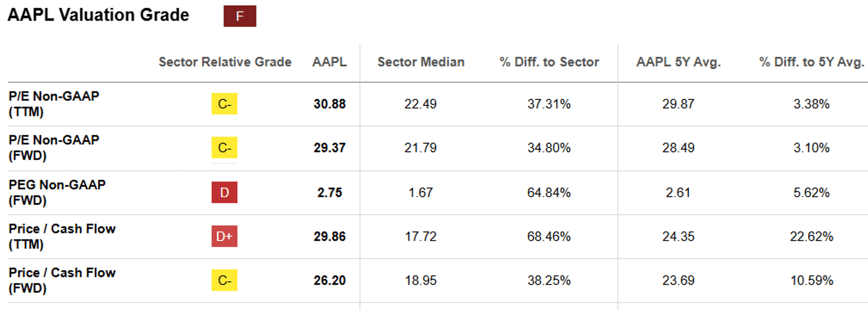This screenshot has height=310, width=868.
Task: Click the % Diff. to 5Y Avg. header
Action: click(x=811, y=62)
